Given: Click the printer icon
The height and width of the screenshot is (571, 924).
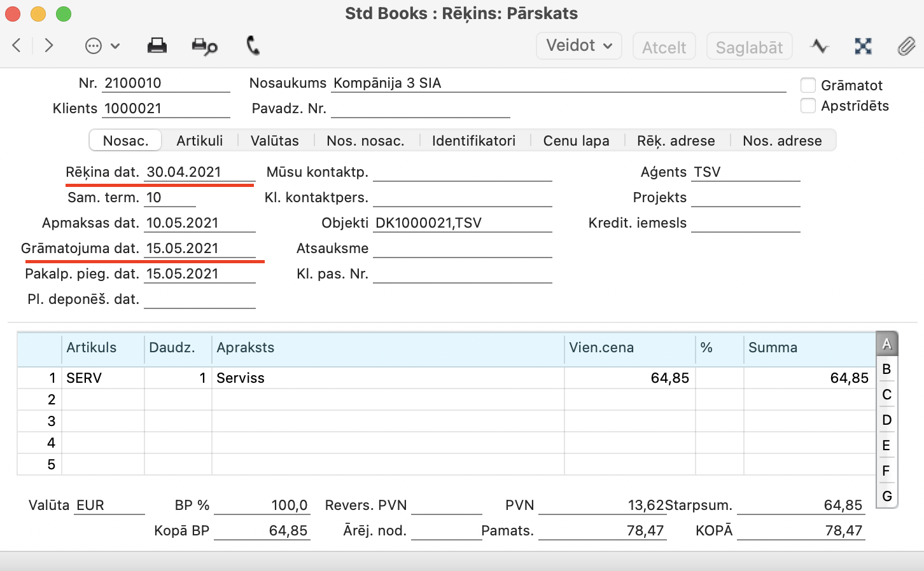Looking at the screenshot, I should pos(157,46).
